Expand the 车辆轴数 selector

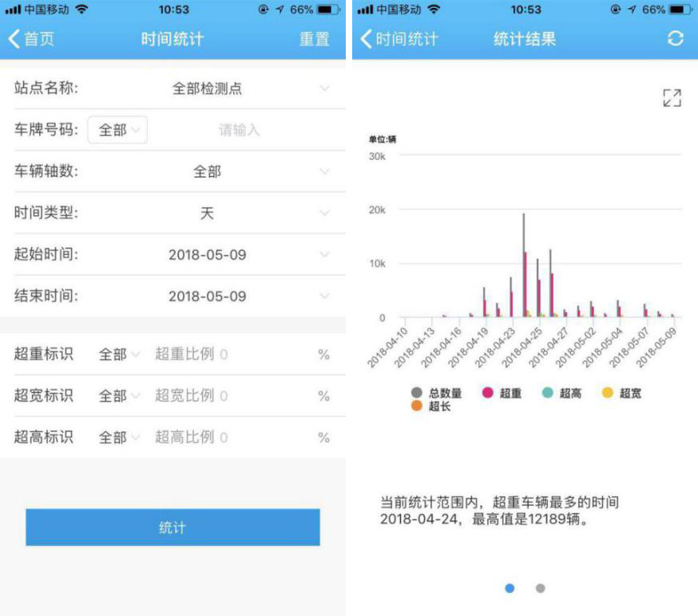click(208, 172)
